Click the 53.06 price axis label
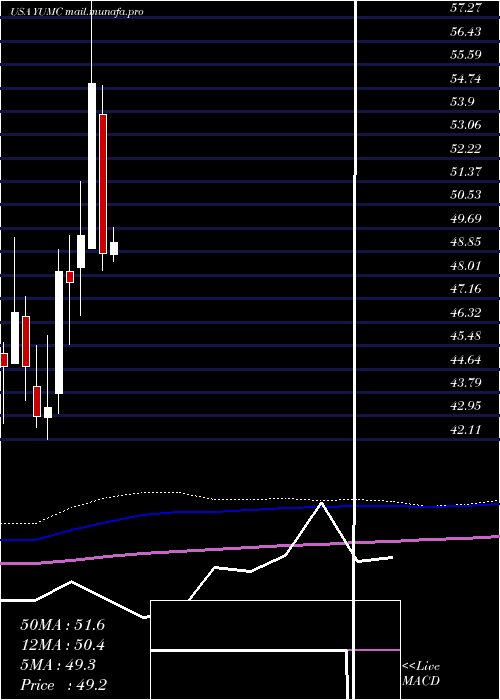The height and width of the screenshot is (700, 500). [466, 125]
